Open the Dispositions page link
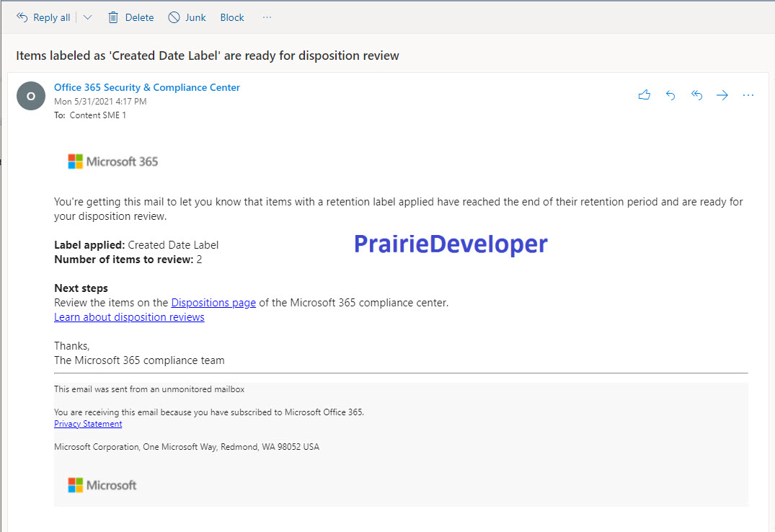This screenshot has width=775, height=532. pos(213,303)
